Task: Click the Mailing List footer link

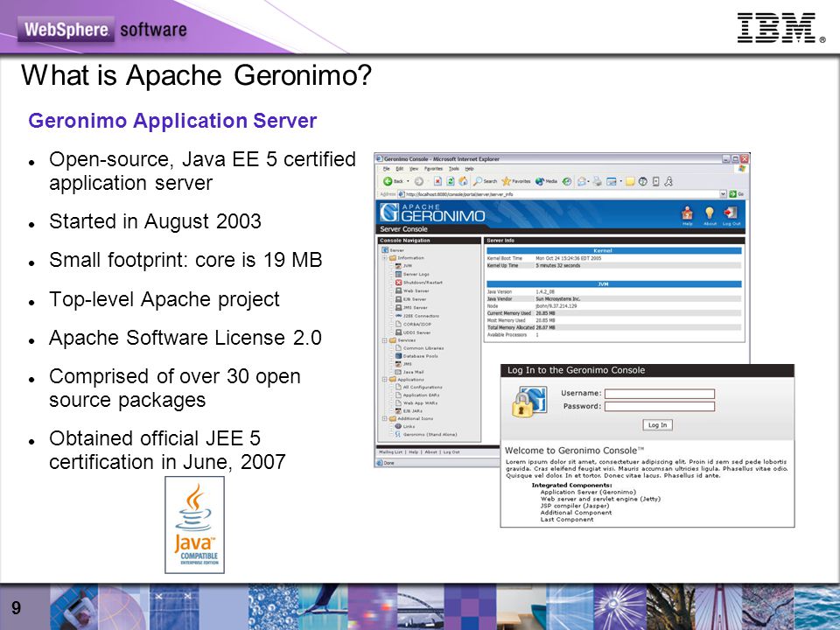Action: (392, 452)
